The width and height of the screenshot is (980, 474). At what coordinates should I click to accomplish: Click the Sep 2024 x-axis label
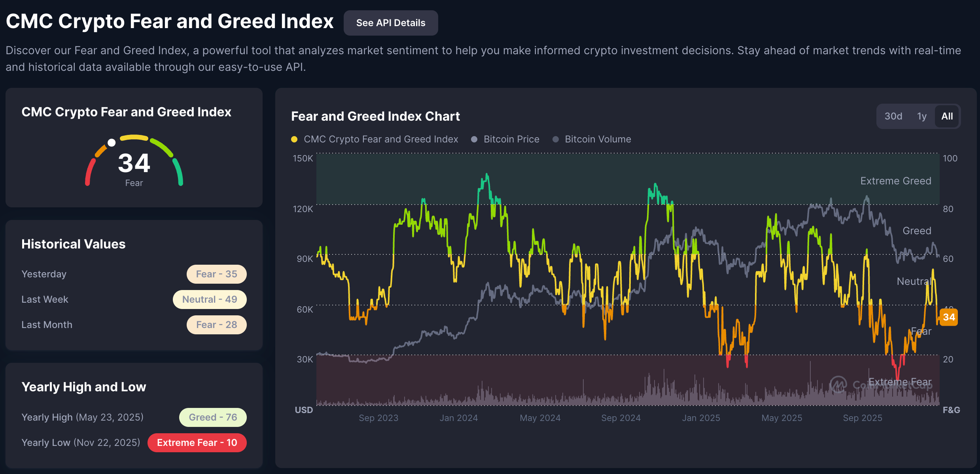[621, 418]
